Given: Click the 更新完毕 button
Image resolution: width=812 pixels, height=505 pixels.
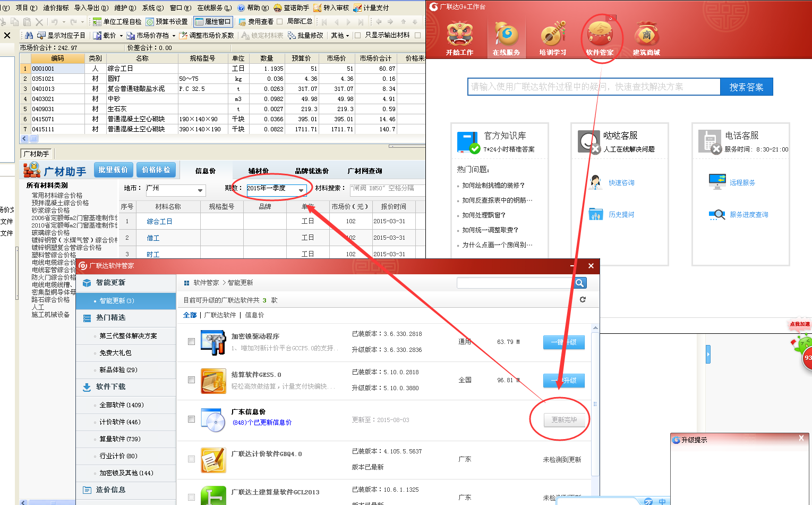Looking at the screenshot, I should click(564, 419).
